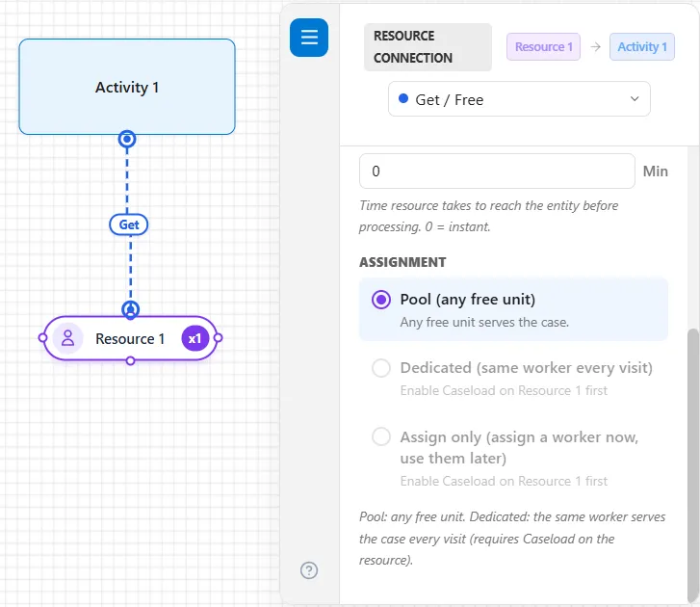Click the RESOURCE CONNECTION header label
This screenshot has height=607, width=700.
click(428, 47)
